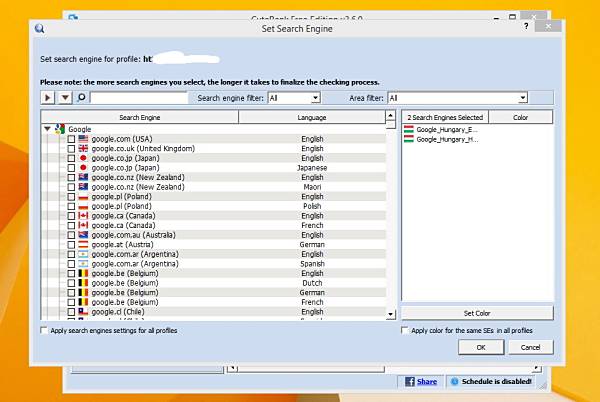Viewport: 600px width, 402px height.
Task: Click the Australia flag beside google.com.au
Action: [x=83, y=234]
